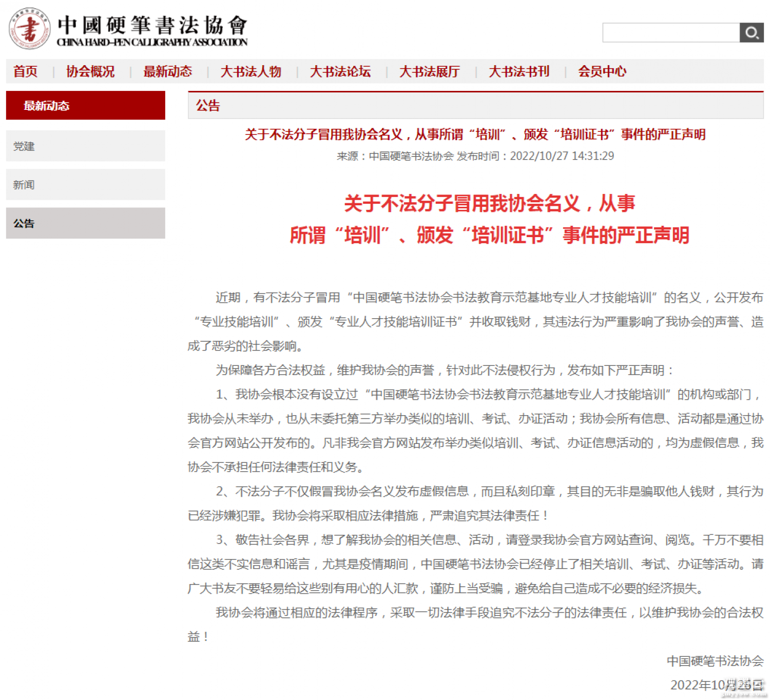The image size is (770, 700).
Task: Click the 公告 content section heading
Action: (x=208, y=106)
